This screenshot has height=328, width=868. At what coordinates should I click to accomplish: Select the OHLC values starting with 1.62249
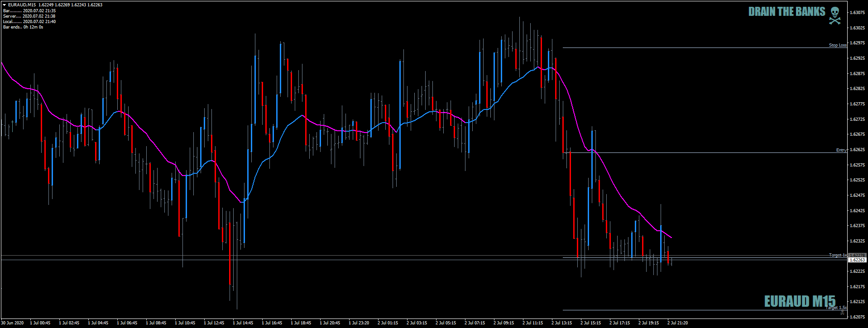(70, 5)
